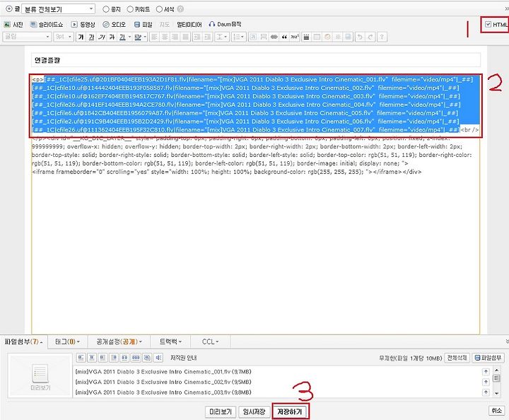Toggle italic formatting
The height and width of the screenshot is (420, 509).
pyautogui.click(x=102, y=37)
